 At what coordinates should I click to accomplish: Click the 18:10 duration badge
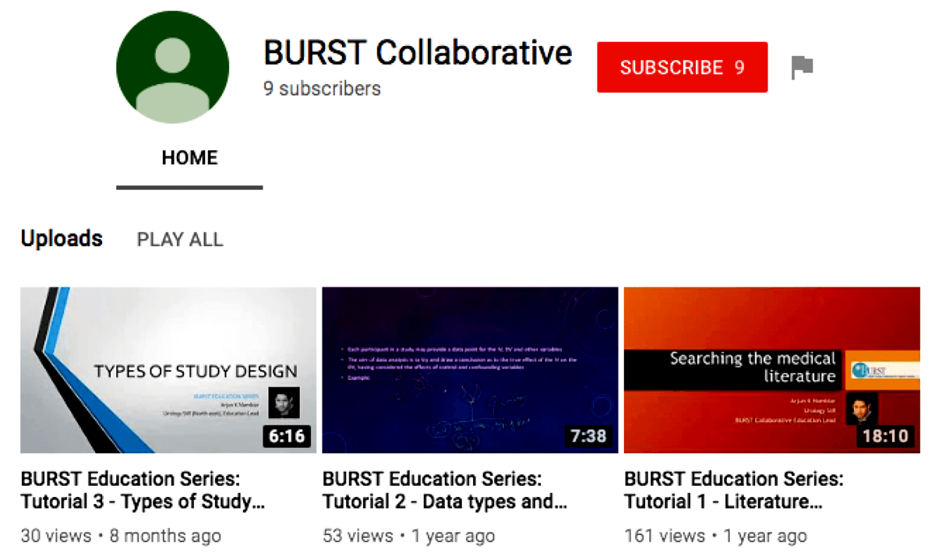coord(885,435)
